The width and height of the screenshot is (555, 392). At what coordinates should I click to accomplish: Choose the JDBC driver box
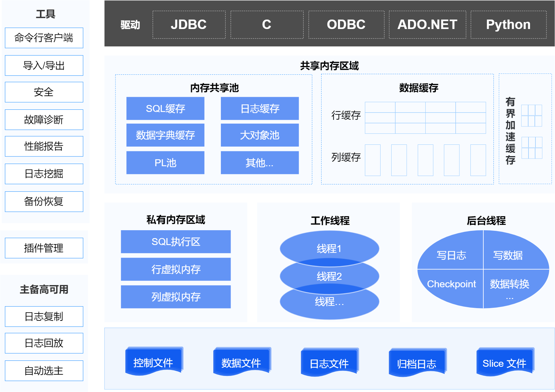click(x=189, y=25)
